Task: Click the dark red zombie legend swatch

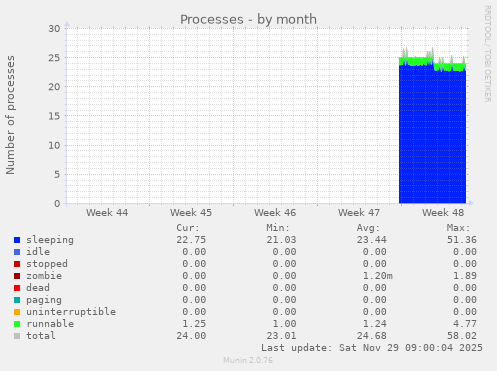Action: pyautogui.click(x=17, y=276)
